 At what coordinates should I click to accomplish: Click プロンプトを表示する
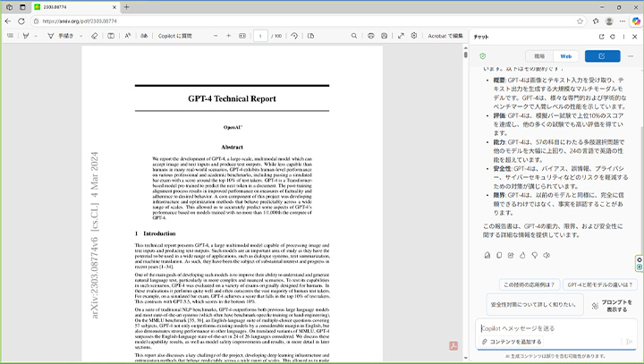[x=612, y=306]
